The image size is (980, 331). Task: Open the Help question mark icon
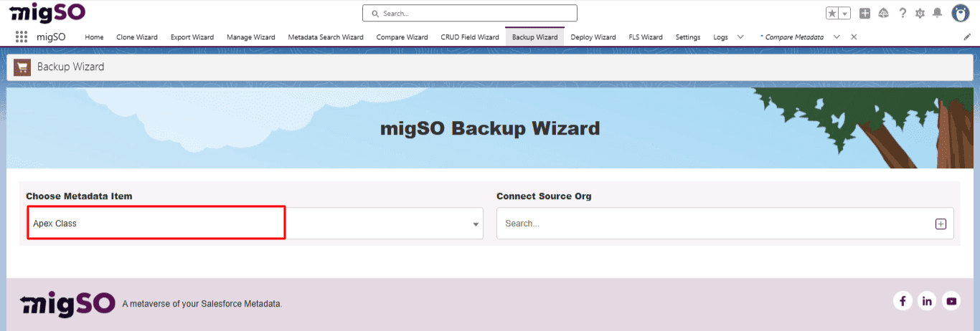[903, 14]
